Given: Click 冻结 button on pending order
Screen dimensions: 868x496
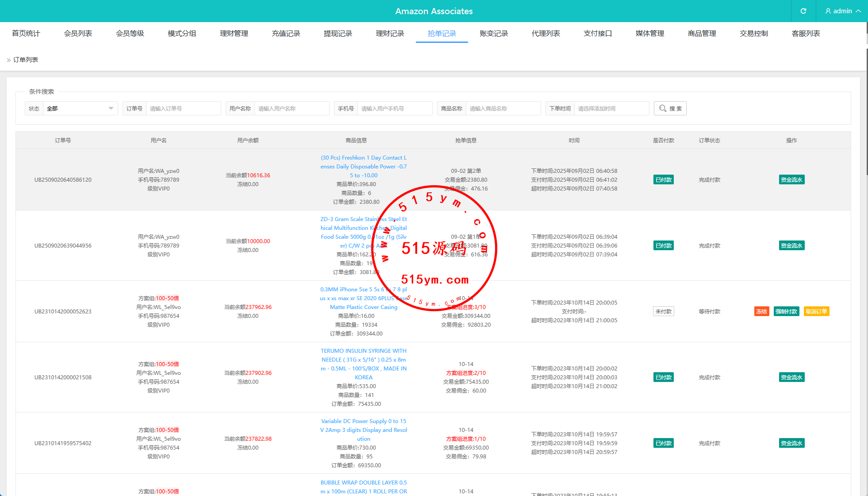Looking at the screenshot, I should click(x=761, y=311).
